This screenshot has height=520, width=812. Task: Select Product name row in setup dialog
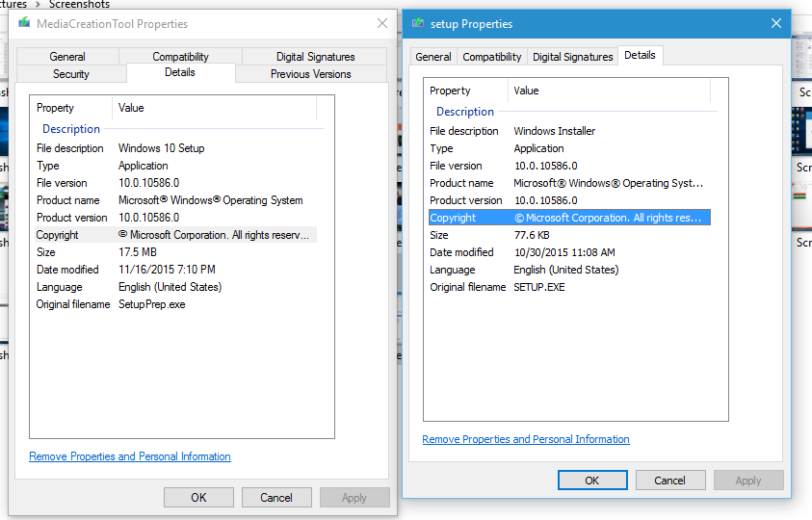(569, 183)
